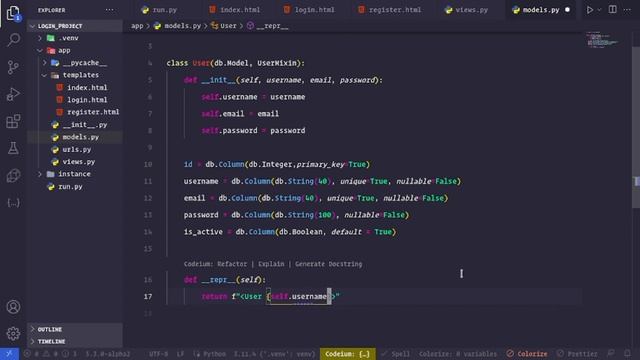Switch to the run.py tab
The width and height of the screenshot is (640, 360).
coord(160,10)
